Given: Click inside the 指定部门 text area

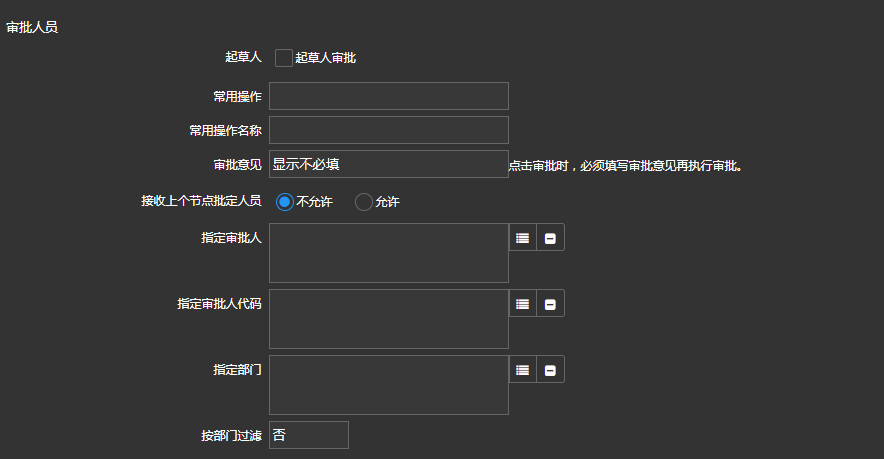Looking at the screenshot, I should click(x=388, y=385).
